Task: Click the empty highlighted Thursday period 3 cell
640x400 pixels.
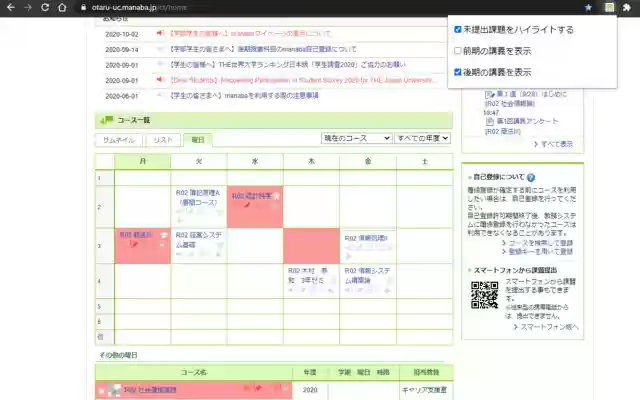Action: point(311,246)
